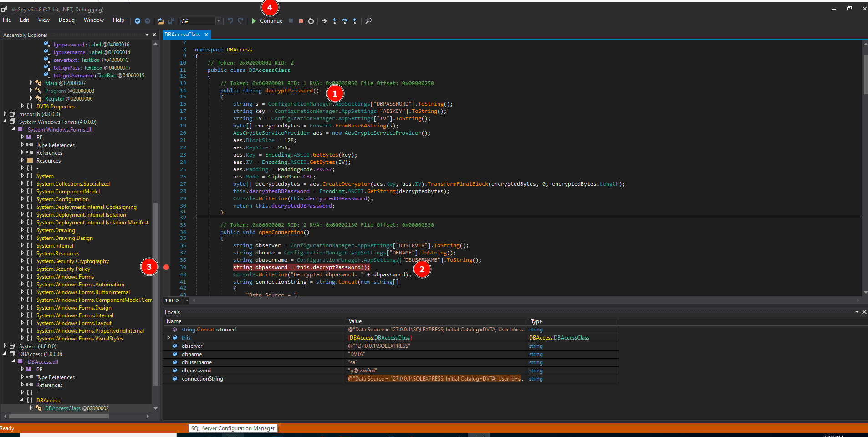Click the Assembly Explorer horizontal scrollbar
Image resolution: width=868 pixels, height=437 pixels.
click(x=59, y=416)
